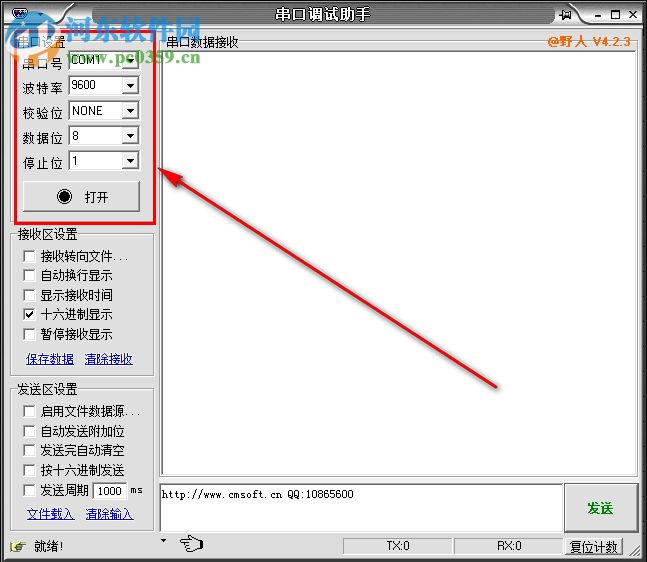Uncheck 十六进制显示 checkbox
Image resolution: width=647 pixels, height=562 pixels.
click(x=29, y=314)
